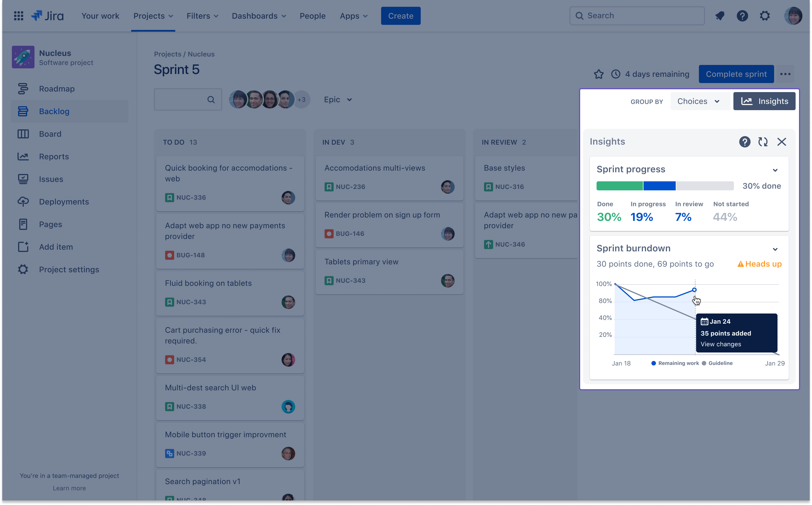
Task: Refresh the Insights panel data
Action: 763,142
